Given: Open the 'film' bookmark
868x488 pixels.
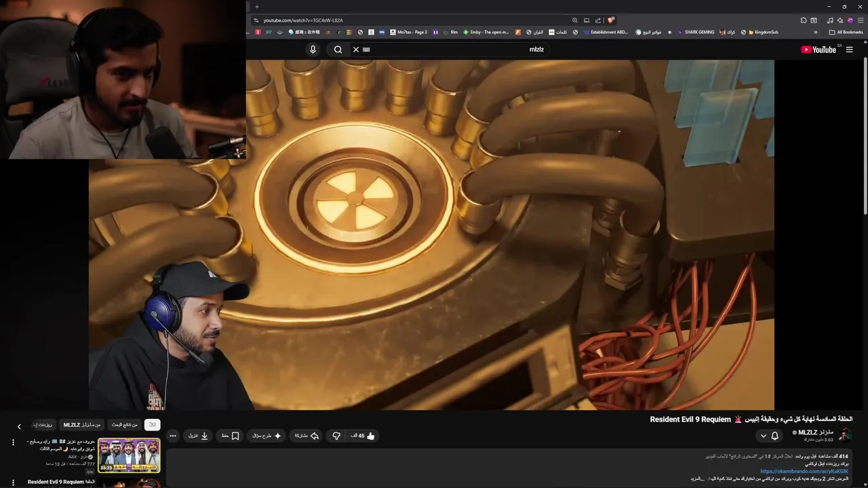Looking at the screenshot, I should (450, 32).
